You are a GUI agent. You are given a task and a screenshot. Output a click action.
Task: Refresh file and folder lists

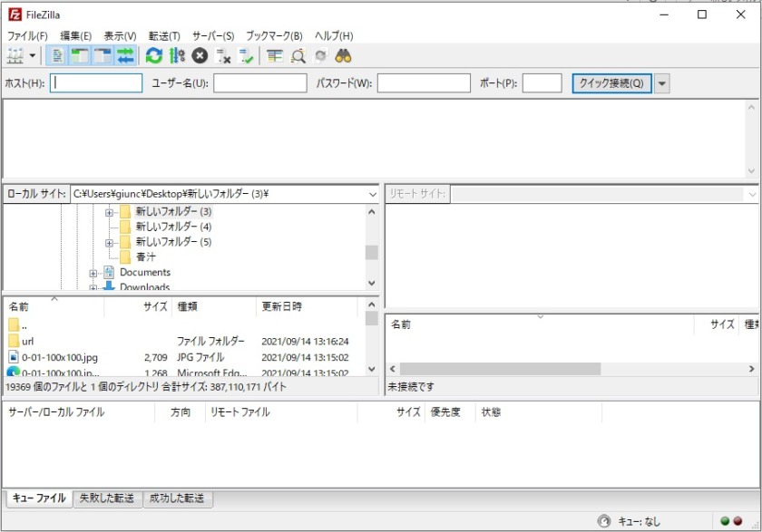tap(154, 56)
